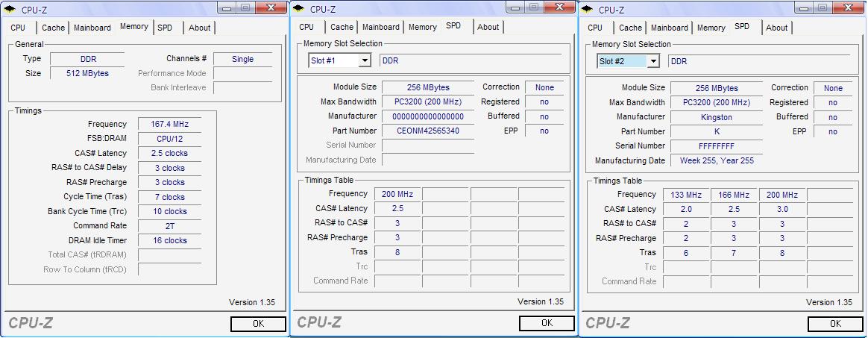Close the middle CPU-Z window
This screenshot has height=338, width=868.
pyautogui.click(x=560, y=7)
